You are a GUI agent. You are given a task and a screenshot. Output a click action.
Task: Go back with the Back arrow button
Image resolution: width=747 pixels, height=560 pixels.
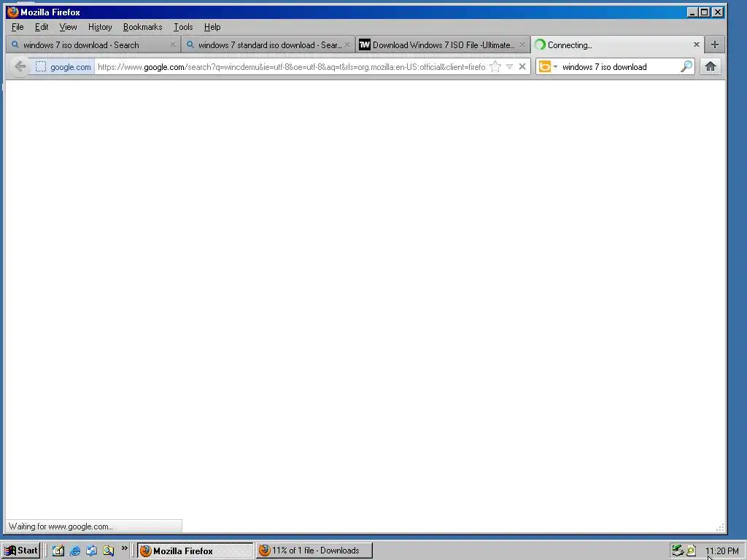[20, 66]
